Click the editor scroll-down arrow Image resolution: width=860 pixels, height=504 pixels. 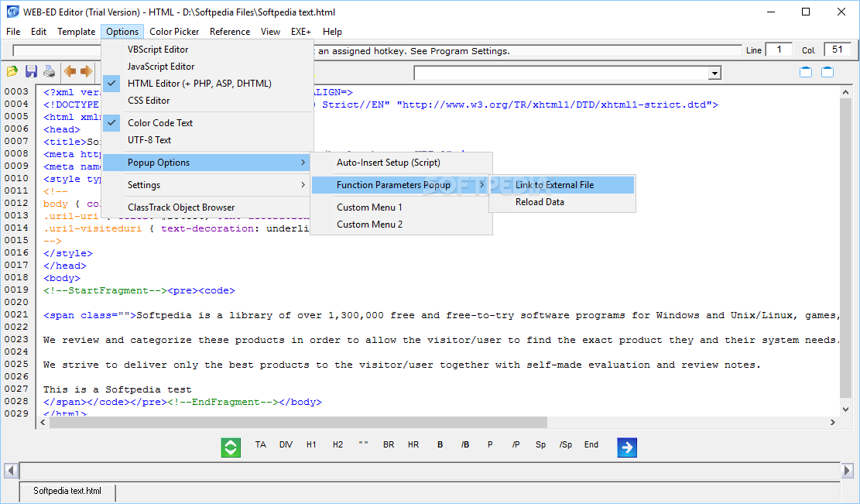(x=845, y=409)
